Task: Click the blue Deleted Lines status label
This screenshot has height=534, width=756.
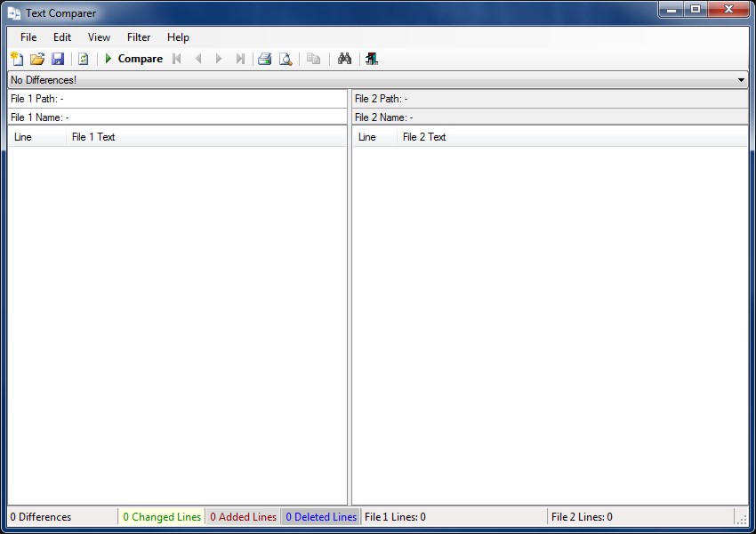Action: pos(321,517)
